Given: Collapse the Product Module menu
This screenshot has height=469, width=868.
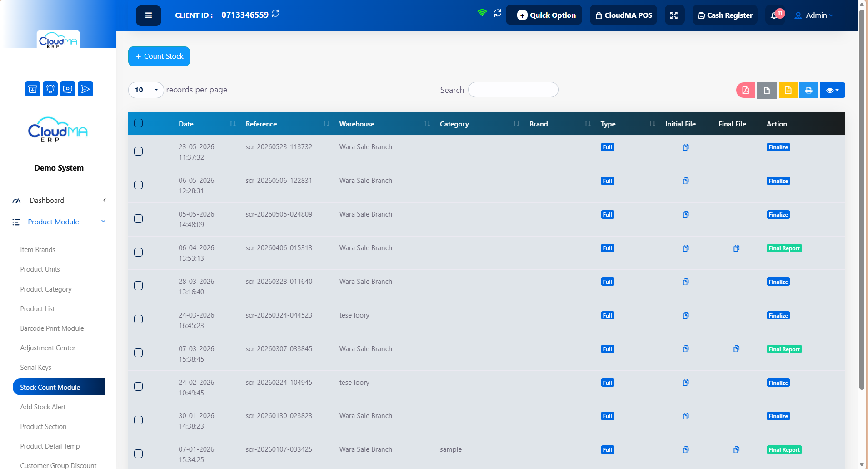Looking at the screenshot, I should [x=59, y=222].
